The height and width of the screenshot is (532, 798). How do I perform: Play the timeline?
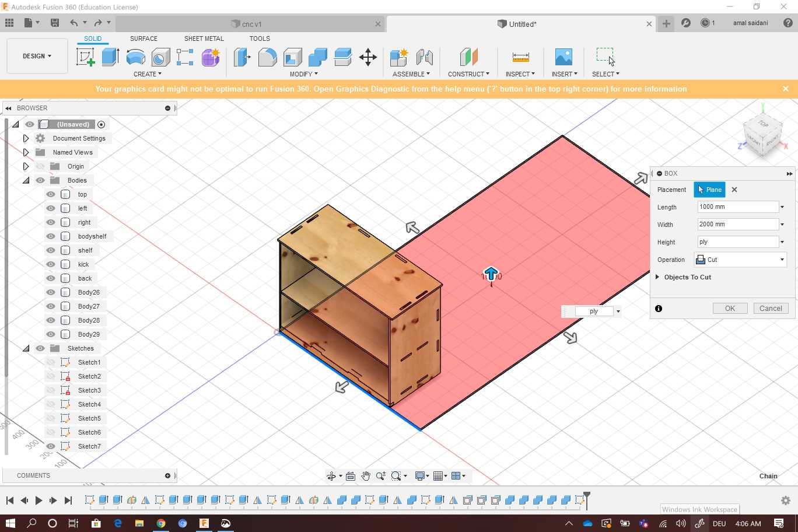coord(38,501)
